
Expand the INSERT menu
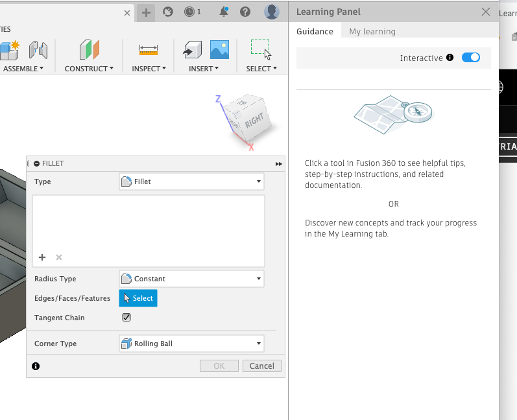(204, 69)
